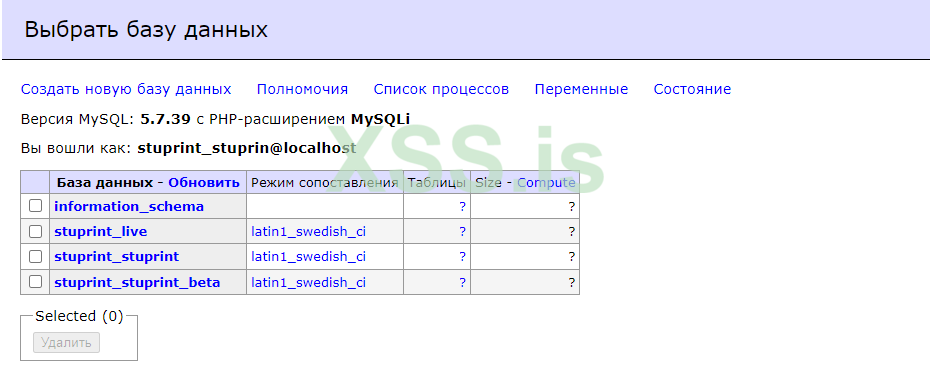Tick the information_schema checkbox
The image size is (930, 380).
(x=36, y=206)
